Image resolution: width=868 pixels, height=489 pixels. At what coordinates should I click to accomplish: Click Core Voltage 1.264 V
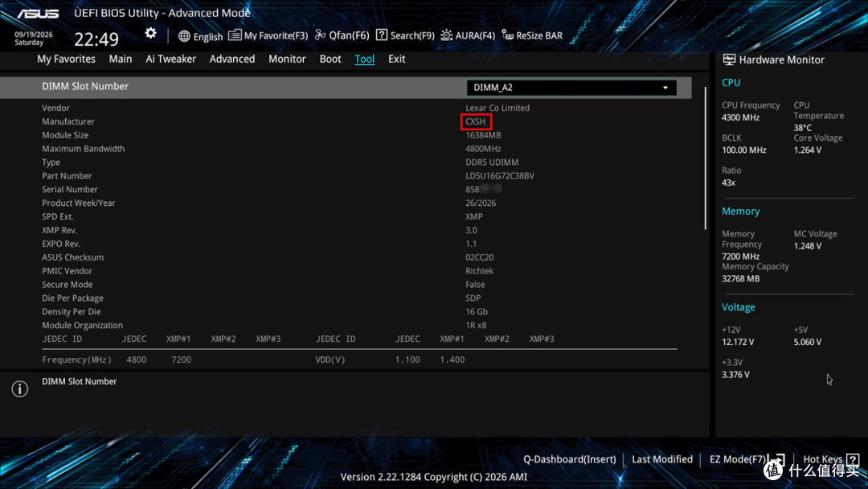pos(808,150)
